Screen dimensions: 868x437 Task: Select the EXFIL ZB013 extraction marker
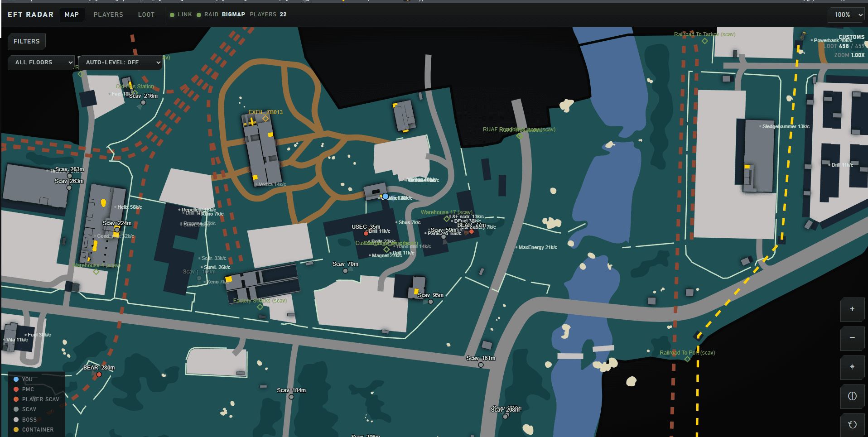(x=266, y=119)
